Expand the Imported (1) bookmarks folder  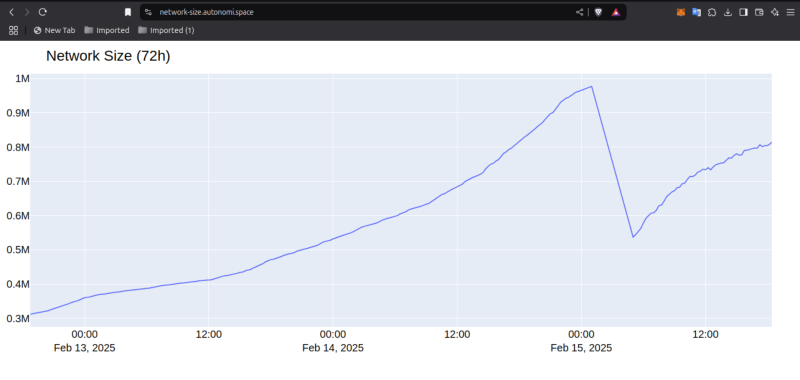(x=166, y=30)
